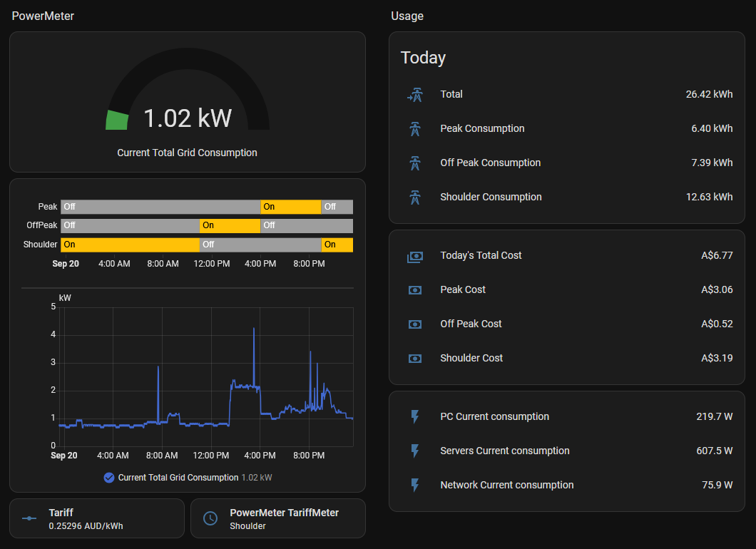Click the Peak Consumption 6.40 kWh value
Image resolution: width=756 pixels, height=549 pixels.
pos(712,129)
